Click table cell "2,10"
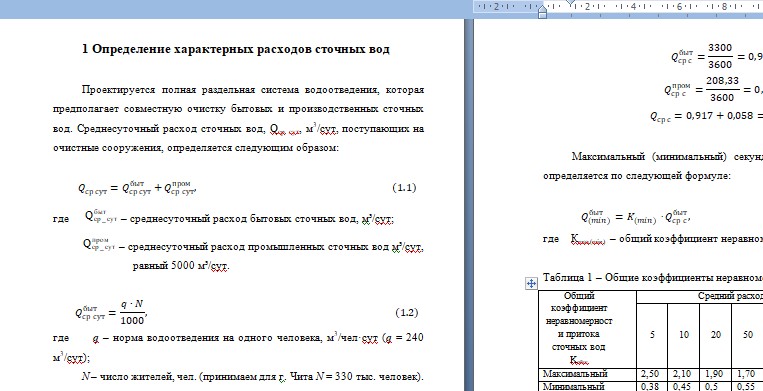Screen dimensions: 763x391 pyautogui.click(x=684, y=374)
